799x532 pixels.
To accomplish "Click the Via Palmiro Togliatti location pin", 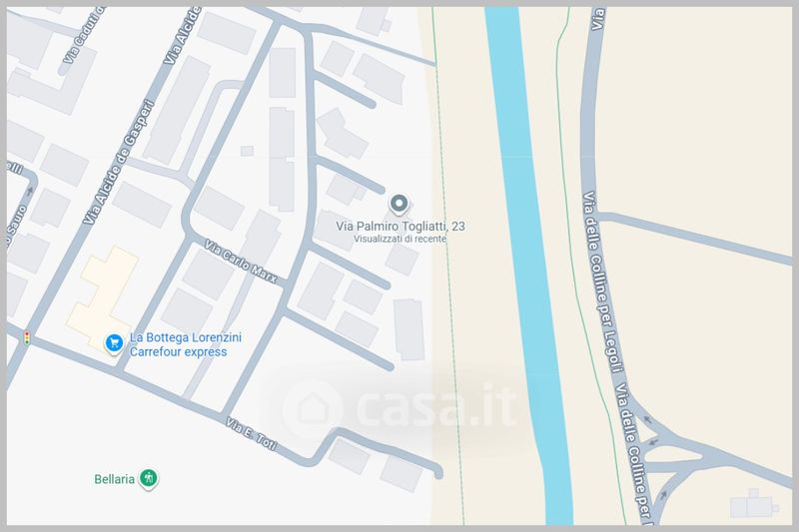I will pos(399,205).
